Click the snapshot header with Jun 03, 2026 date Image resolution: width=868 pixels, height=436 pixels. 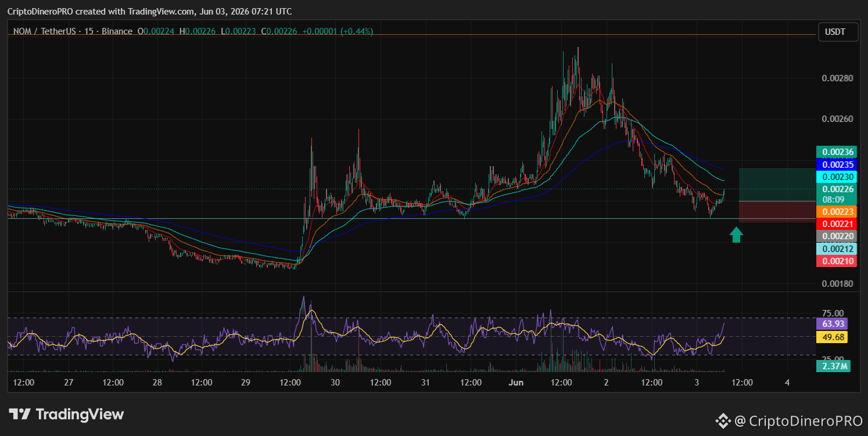150,12
